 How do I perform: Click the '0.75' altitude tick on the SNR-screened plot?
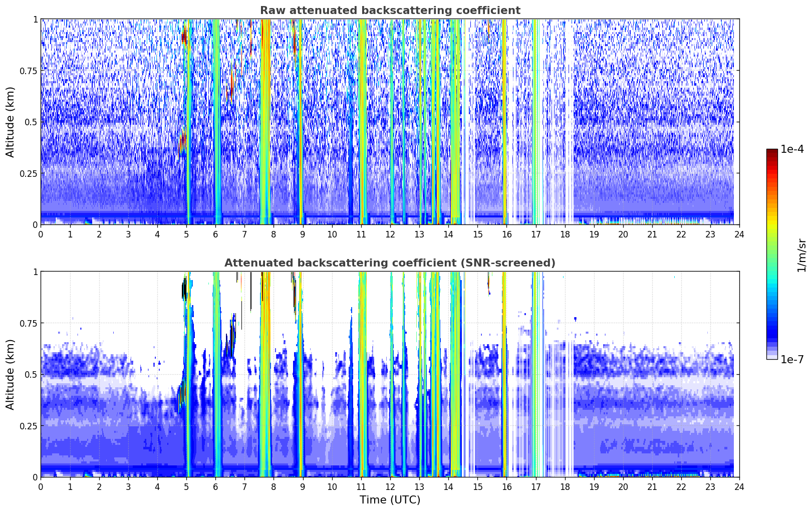click(x=29, y=323)
